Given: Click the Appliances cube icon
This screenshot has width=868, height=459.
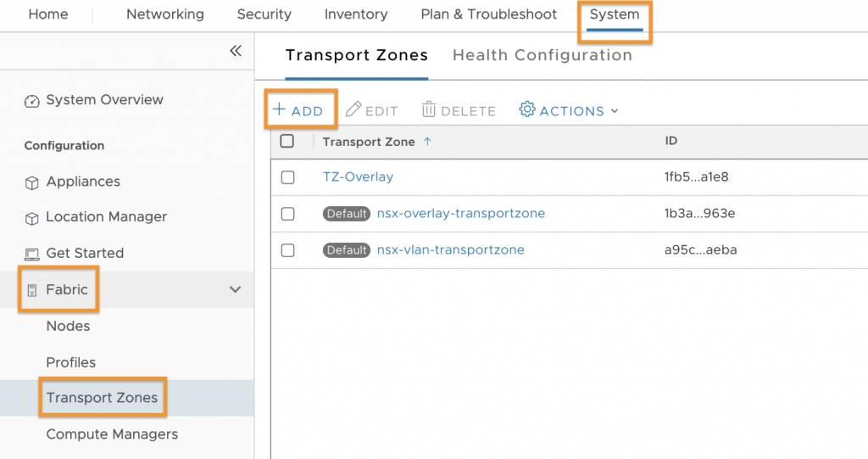Looking at the screenshot, I should (x=32, y=182).
